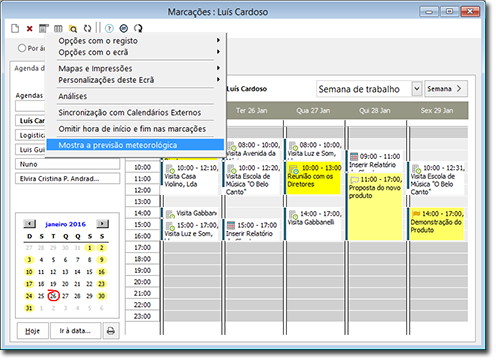
Task: Select the Nuno agenda
Action: (67, 164)
